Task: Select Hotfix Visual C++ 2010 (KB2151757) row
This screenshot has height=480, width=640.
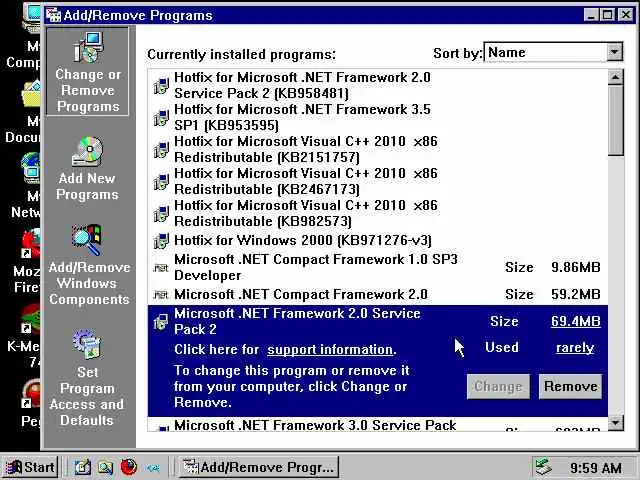Action: tap(378, 149)
